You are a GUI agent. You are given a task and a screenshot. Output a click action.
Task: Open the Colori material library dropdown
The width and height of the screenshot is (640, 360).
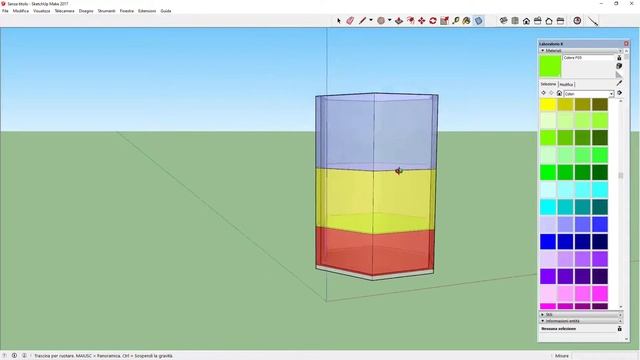coord(589,93)
